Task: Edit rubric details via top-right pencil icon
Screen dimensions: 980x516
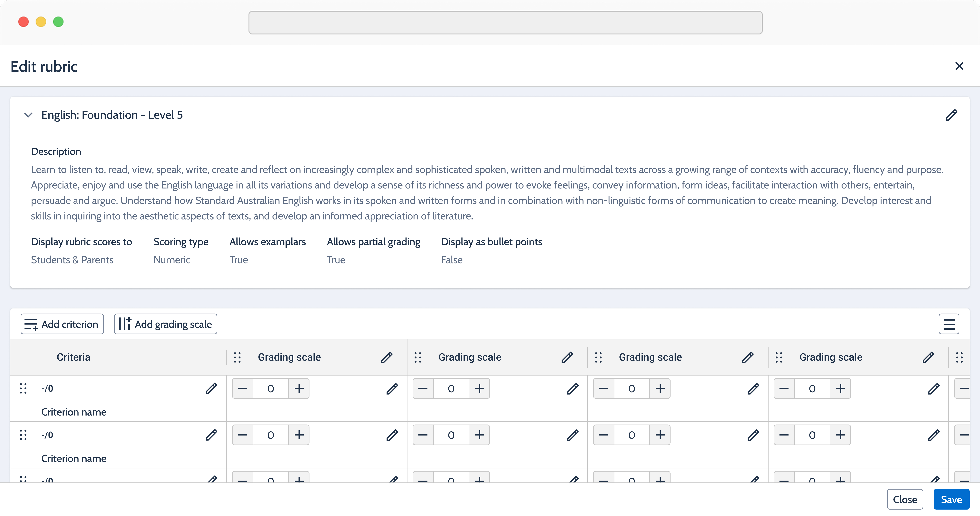Action: (951, 115)
